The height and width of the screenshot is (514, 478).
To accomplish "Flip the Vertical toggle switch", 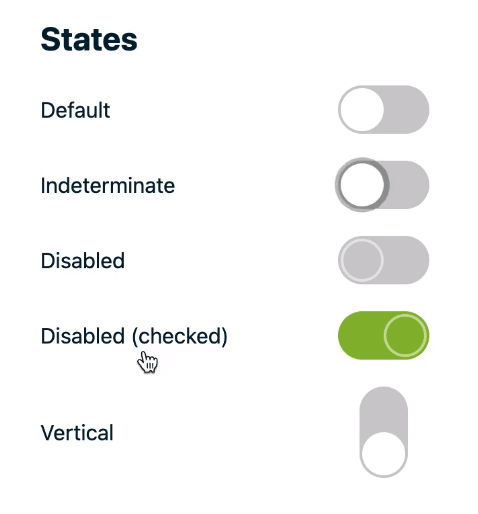I will click(383, 432).
